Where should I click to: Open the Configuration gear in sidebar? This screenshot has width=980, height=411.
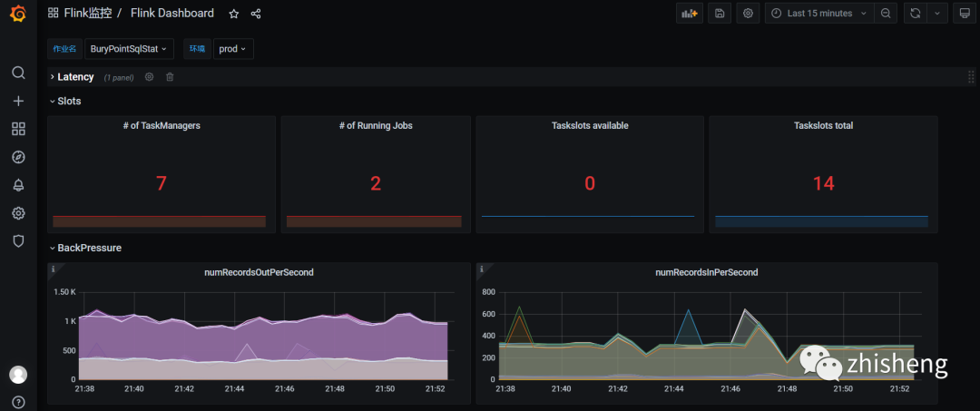19,213
